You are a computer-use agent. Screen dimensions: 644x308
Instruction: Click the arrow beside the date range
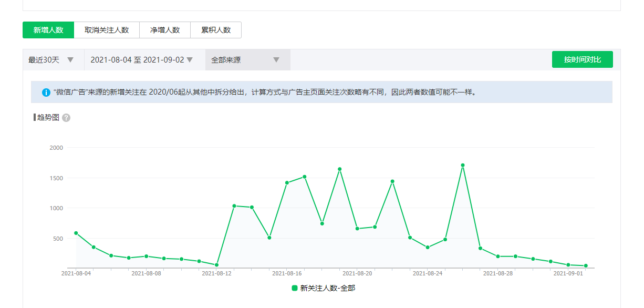pyautogui.click(x=190, y=60)
